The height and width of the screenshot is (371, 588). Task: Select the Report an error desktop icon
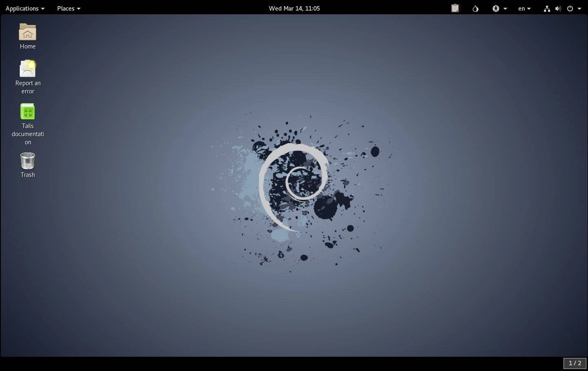(27, 68)
